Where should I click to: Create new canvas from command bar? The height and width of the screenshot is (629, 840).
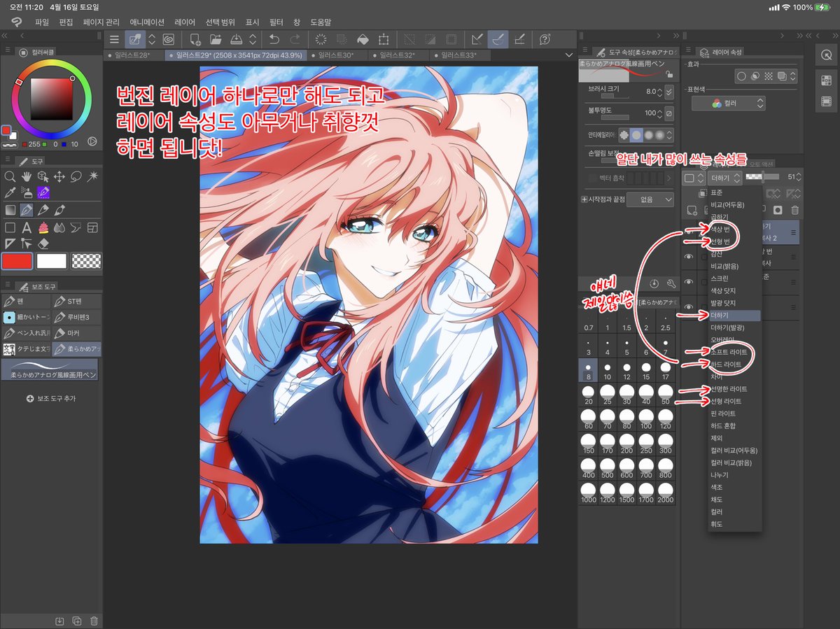click(196, 40)
